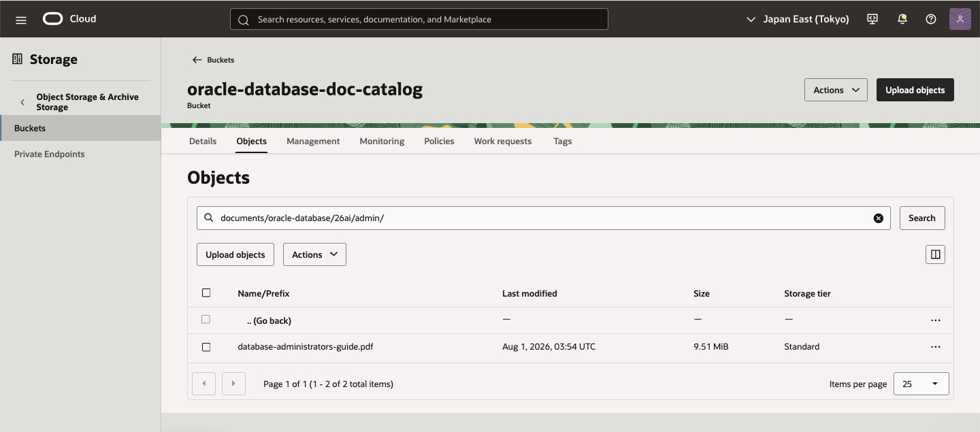This screenshot has height=432, width=980.
Task: Switch to the Tags tab
Action: pyautogui.click(x=563, y=141)
